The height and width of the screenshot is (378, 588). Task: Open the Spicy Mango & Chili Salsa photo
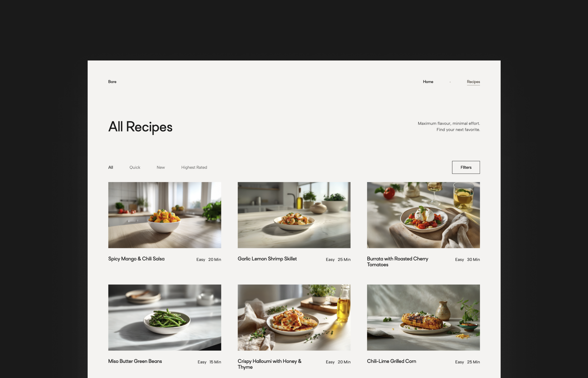point(165,215)
